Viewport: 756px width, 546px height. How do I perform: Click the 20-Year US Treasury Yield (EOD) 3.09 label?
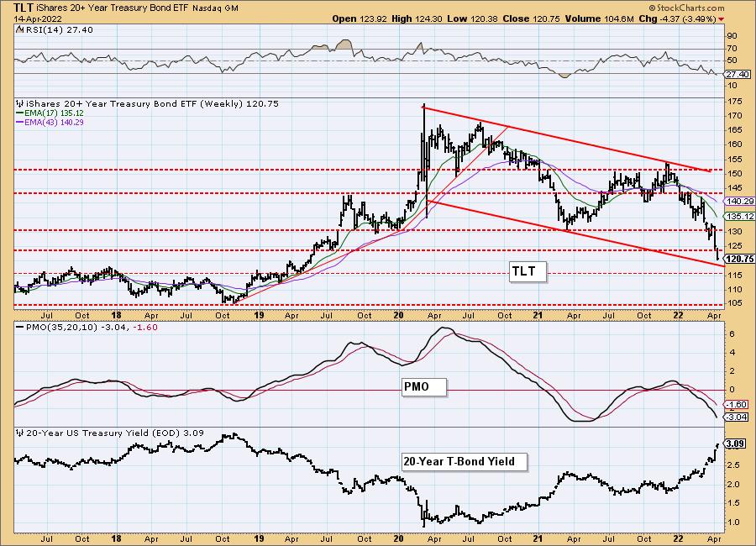(x=115, y=433)
